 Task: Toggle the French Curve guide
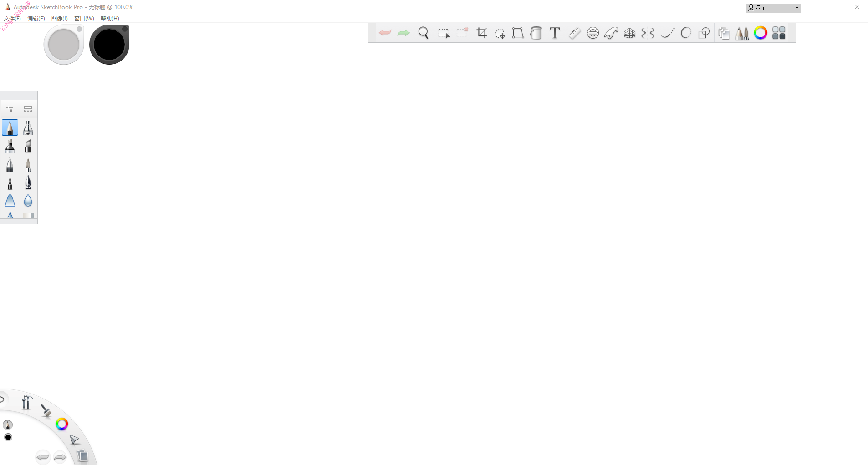pos(611,33)
